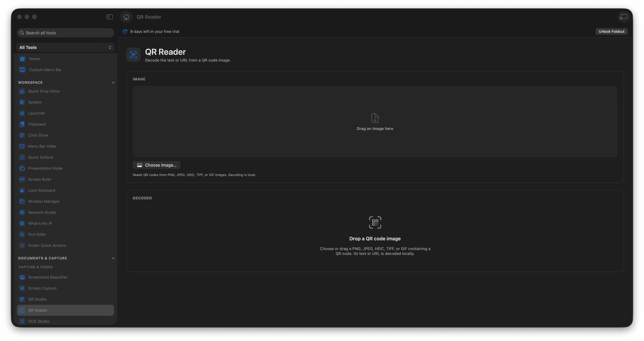The image size is (644, 341).
Task: Click the Quick Actions icon
Action: 22,157
